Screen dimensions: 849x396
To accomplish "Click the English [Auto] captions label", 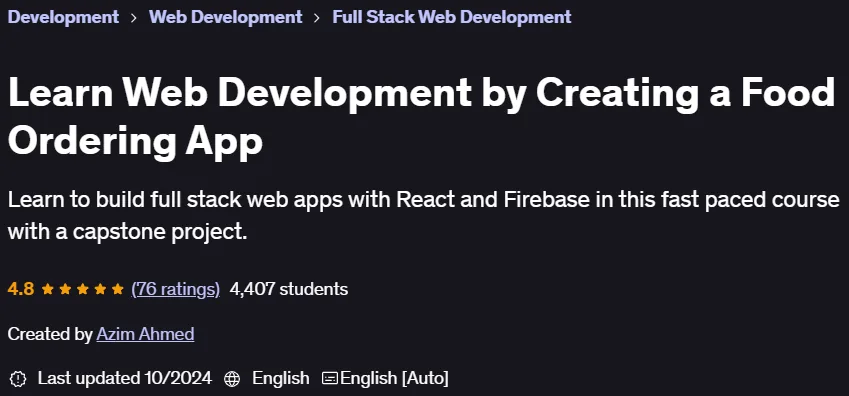I will coord(394,378).
